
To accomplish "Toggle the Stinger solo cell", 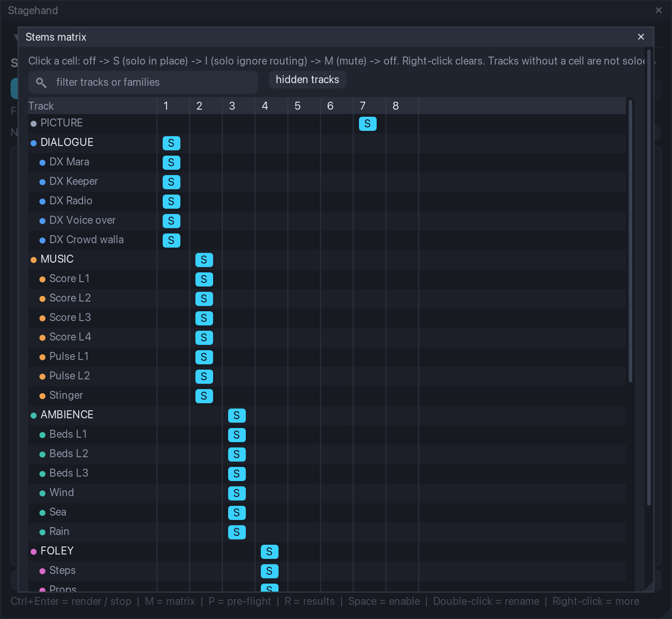I will click(x=204, y=396).
